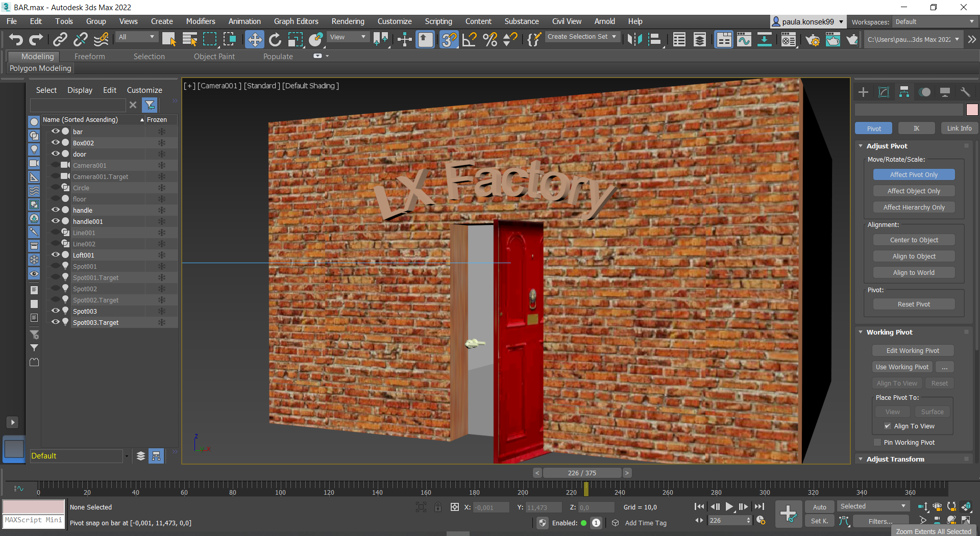This screenshot has width=980, height=536.
Task: Play the animation
Action: click(729, 506)
